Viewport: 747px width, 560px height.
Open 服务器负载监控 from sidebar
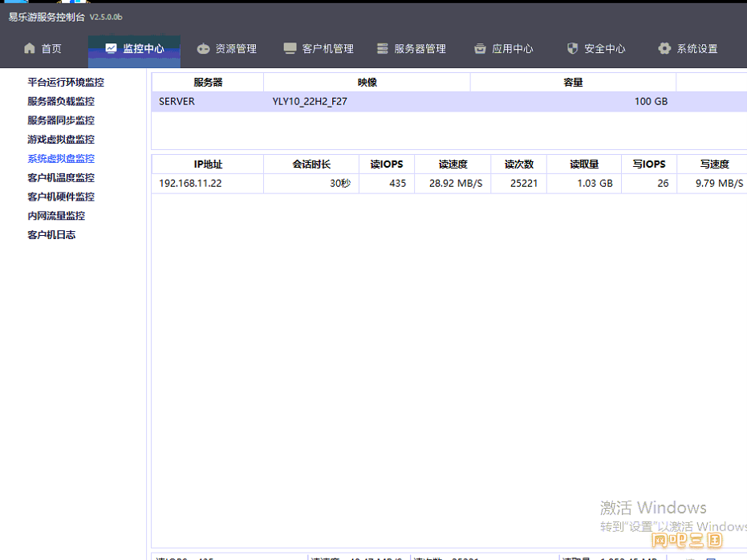point(61,101)
